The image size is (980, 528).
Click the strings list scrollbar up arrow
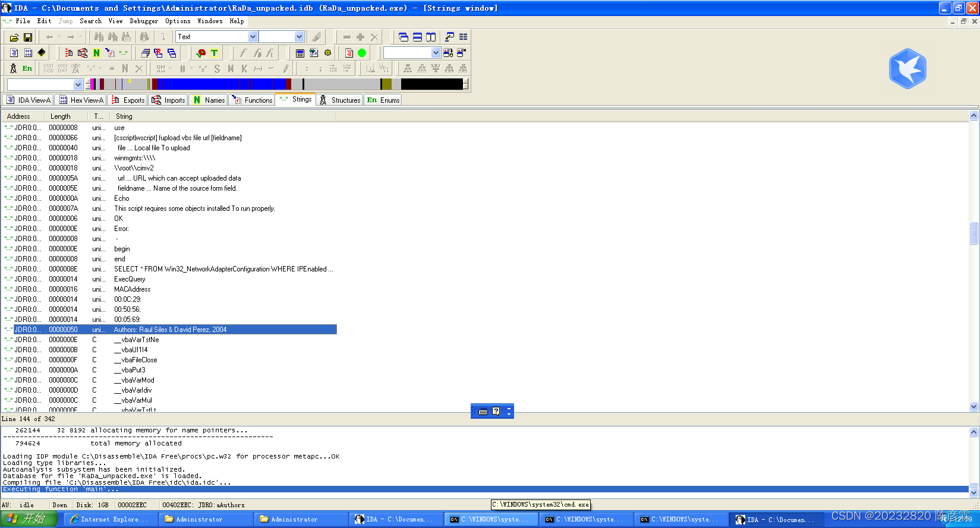click(x=973, y=116)
